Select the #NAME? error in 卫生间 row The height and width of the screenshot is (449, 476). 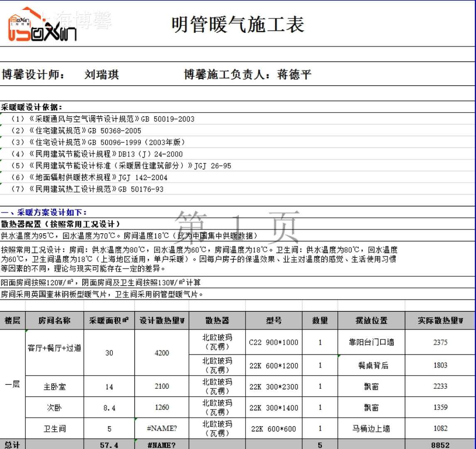[x=162, y=429]
